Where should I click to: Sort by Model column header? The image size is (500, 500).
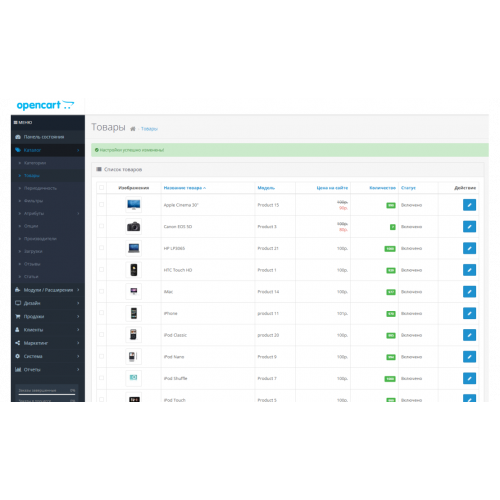click(266, 188)
